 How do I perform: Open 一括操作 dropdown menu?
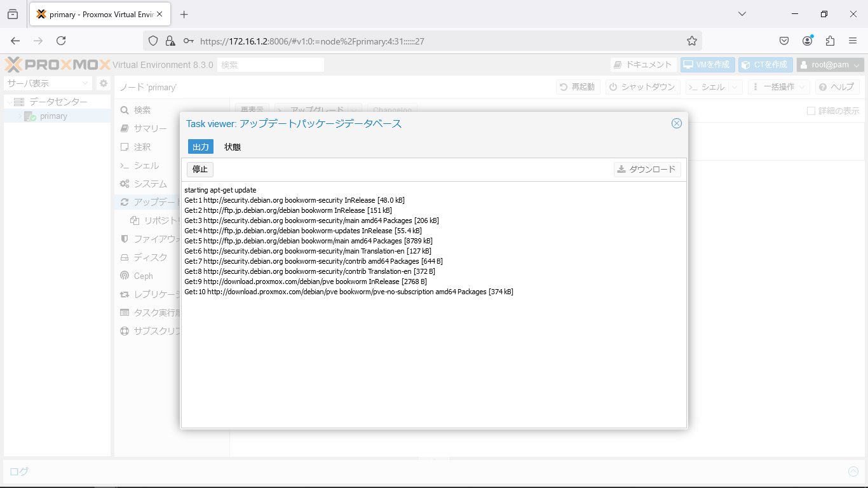(x=778, y=87)
